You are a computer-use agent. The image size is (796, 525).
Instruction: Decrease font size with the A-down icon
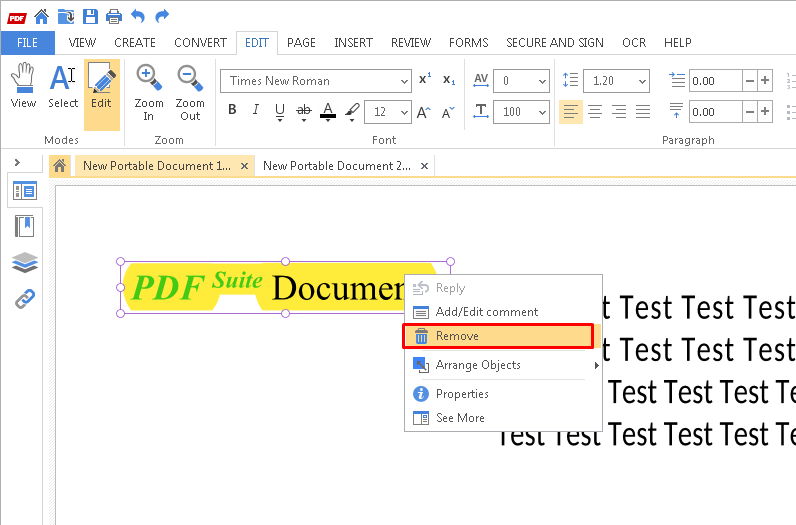[448, 112]
